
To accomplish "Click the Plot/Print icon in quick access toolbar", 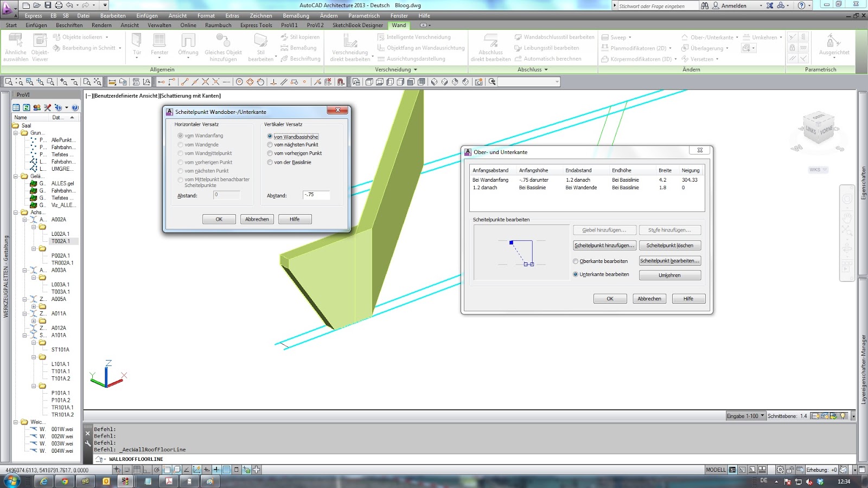I will click(59, 5).
